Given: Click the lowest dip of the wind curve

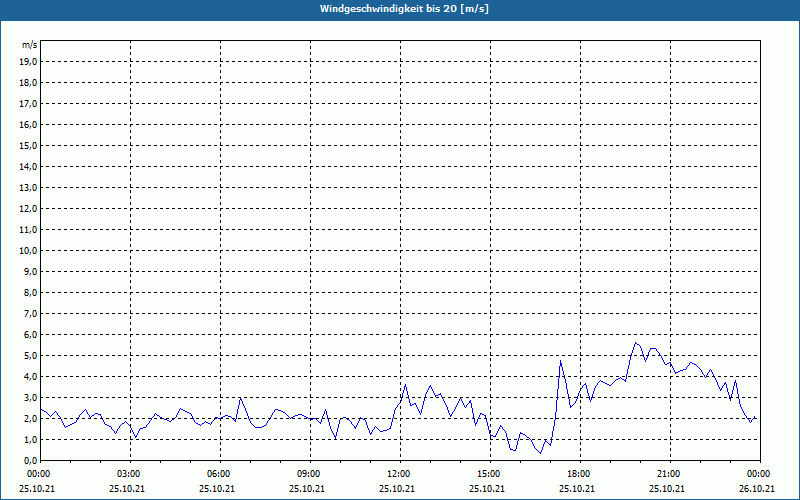Looking at the screenshot, I should pyautogui.click(x=541, y=453).
